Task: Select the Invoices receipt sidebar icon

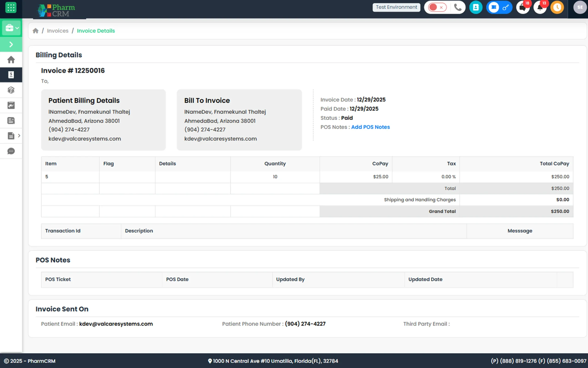Action: click(11, 75)
